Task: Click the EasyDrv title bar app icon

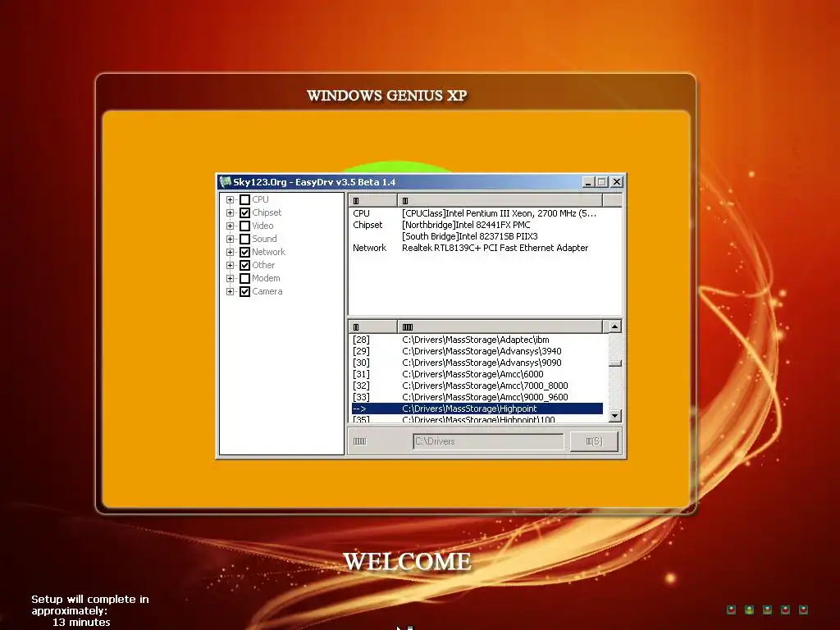Action: click(226, 182)
